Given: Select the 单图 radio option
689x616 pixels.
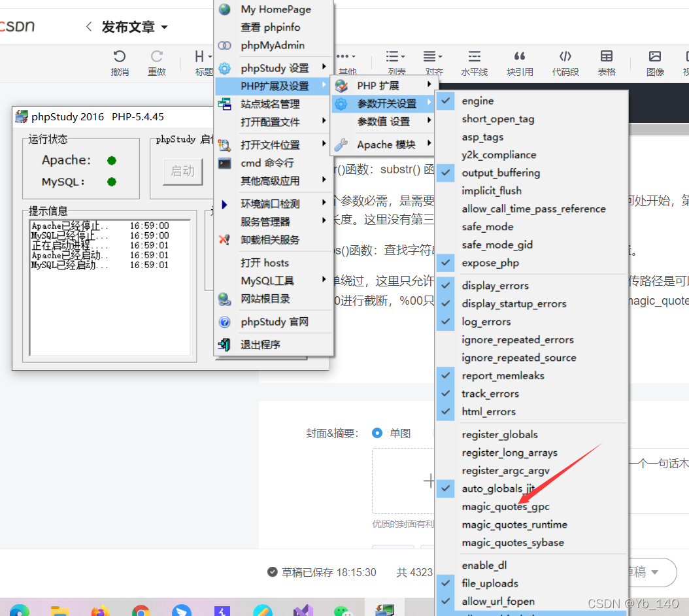Looking at the screenshot, I should click(377, 433).
